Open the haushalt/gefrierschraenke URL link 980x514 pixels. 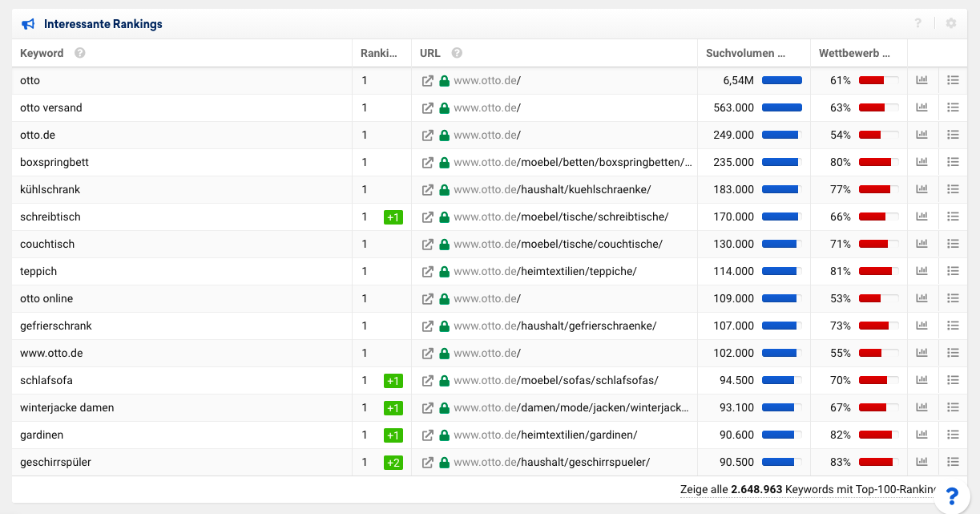tap(555, 326)
